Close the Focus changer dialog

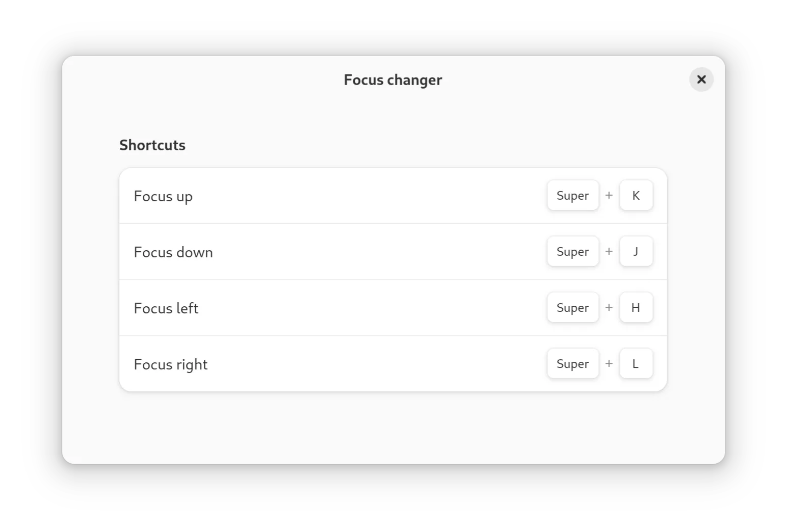coord(701,79)
